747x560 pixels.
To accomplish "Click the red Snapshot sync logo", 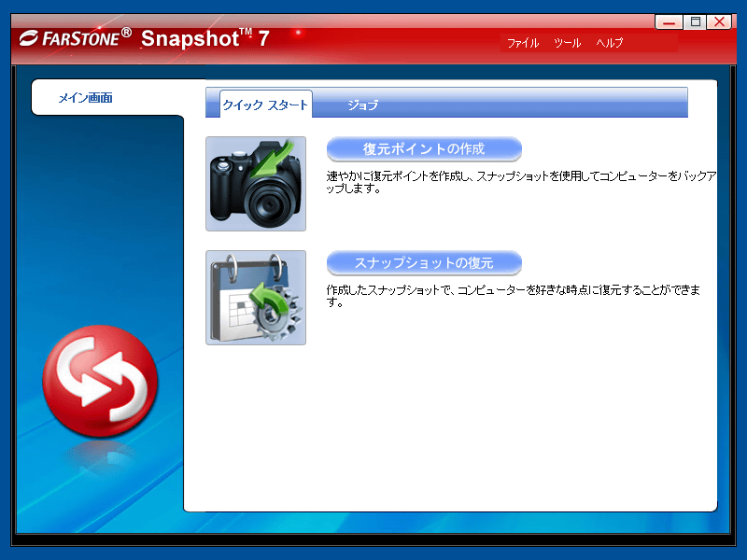I will [x=100, y=381].
